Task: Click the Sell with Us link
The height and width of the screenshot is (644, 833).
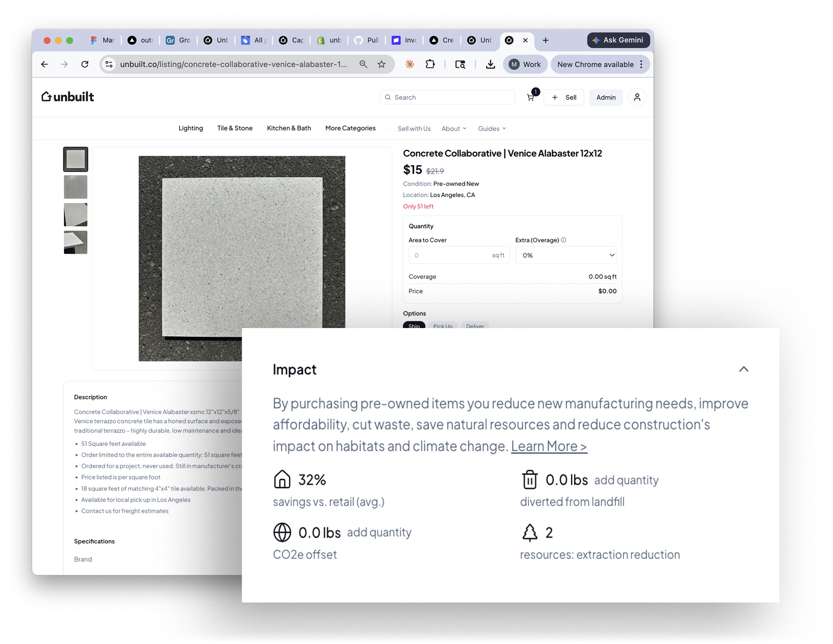Action: (414, 129)
